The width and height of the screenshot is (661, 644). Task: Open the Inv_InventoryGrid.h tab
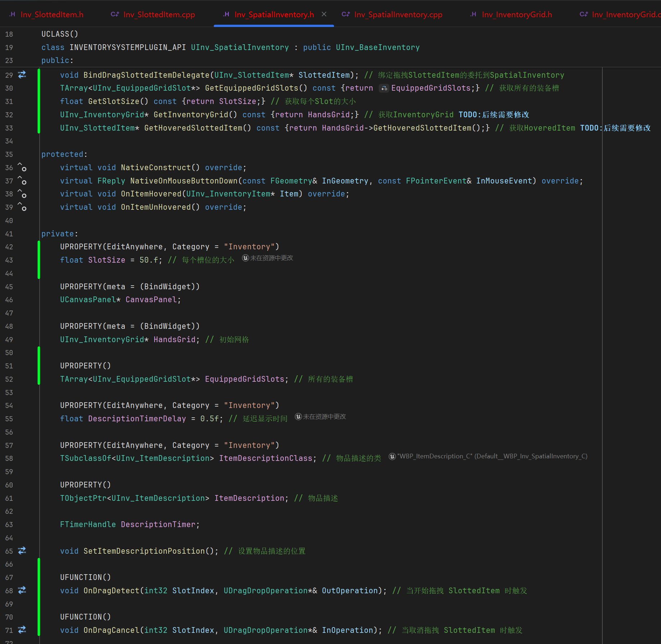511,14
